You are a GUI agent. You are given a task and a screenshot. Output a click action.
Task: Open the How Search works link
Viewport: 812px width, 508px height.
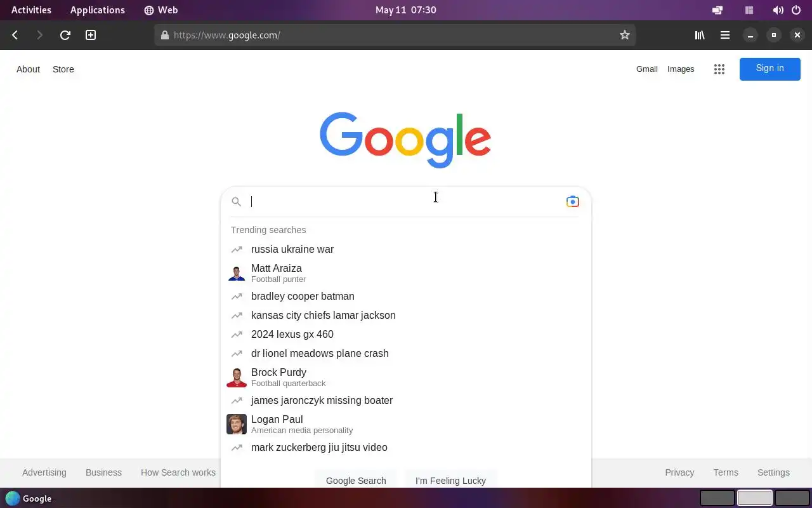pos(178,472)
